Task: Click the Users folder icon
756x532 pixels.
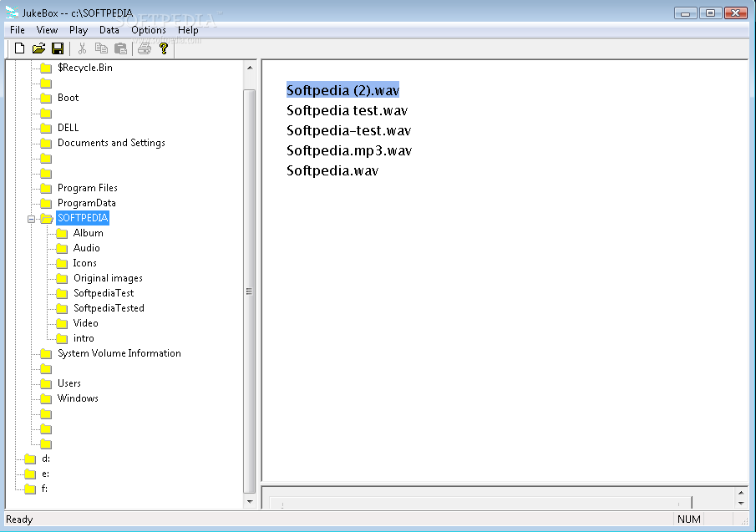Action: click(46, 384)
